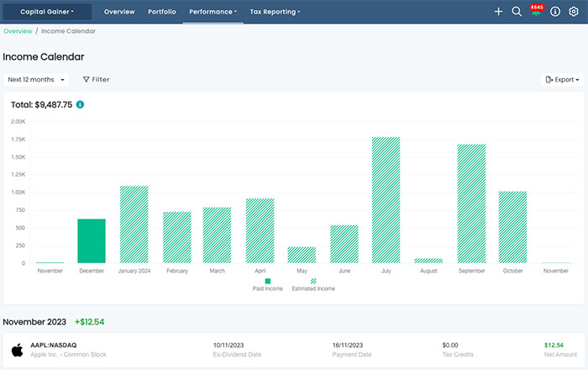588x370 pixels.
Task: Select the July estimated income bar
Action: [386, 200]
